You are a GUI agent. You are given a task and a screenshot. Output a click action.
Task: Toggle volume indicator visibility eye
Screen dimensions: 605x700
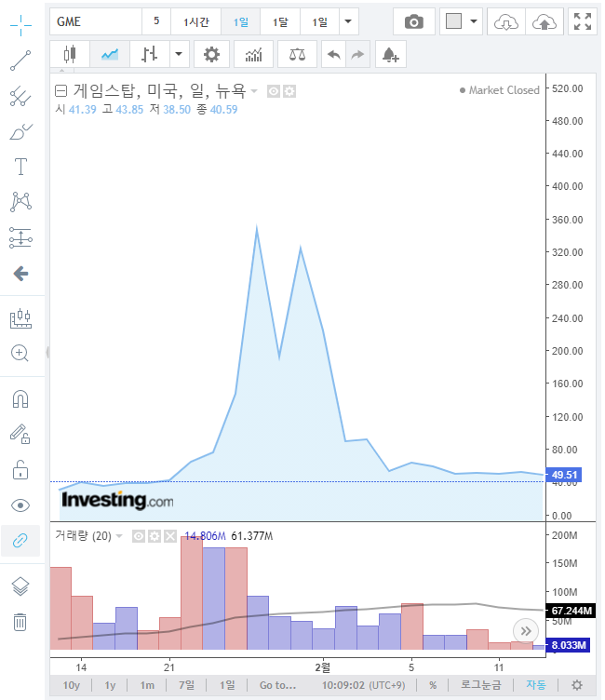click(x=139, y=536)
